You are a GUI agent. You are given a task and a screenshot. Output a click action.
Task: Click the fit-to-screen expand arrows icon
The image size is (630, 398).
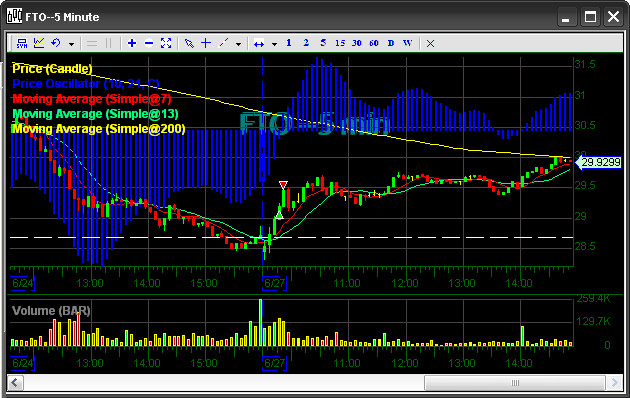pyautogui.click(x=166, y=43)
